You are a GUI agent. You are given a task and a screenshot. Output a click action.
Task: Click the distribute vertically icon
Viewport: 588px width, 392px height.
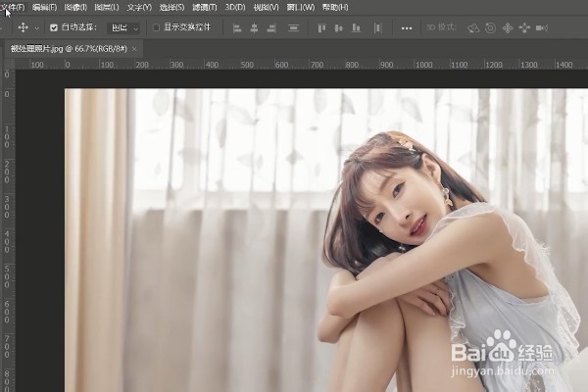(x=294, y=28)
